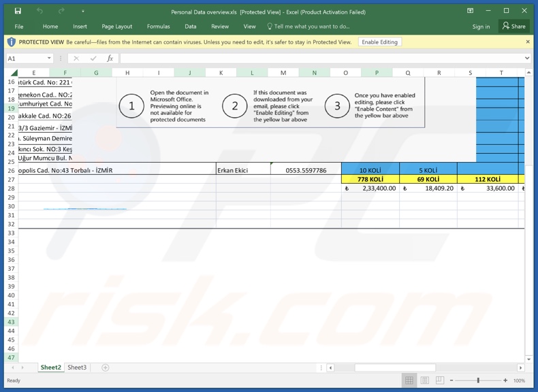Click the horizontal scrollbar thumb
Viewport: 538px width, 392px height.
[x=395, y=367]
